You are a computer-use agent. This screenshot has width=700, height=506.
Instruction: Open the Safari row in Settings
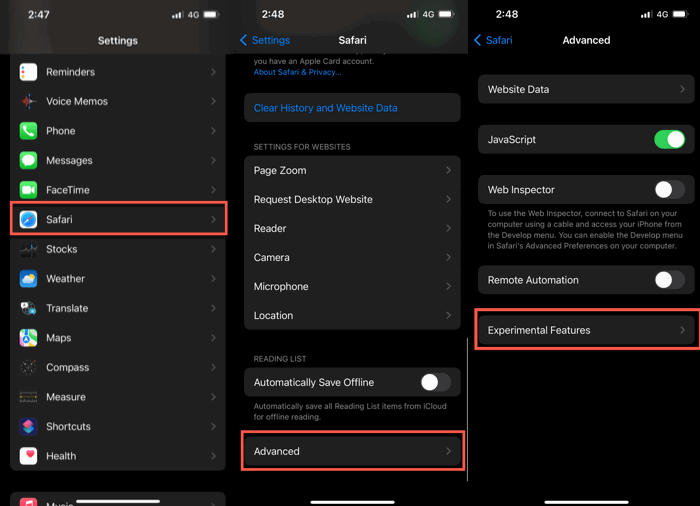pos(118,219)
